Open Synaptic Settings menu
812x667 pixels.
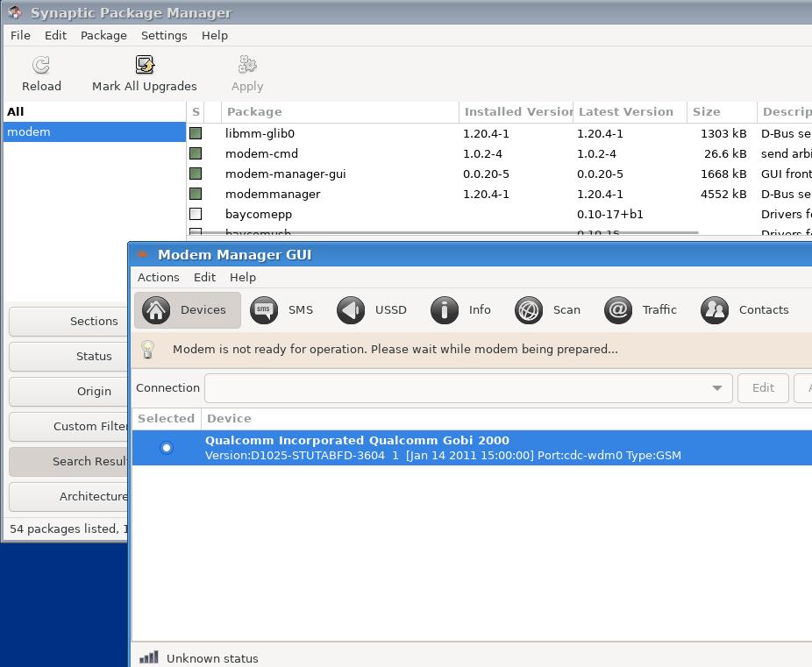pos(164,35)
